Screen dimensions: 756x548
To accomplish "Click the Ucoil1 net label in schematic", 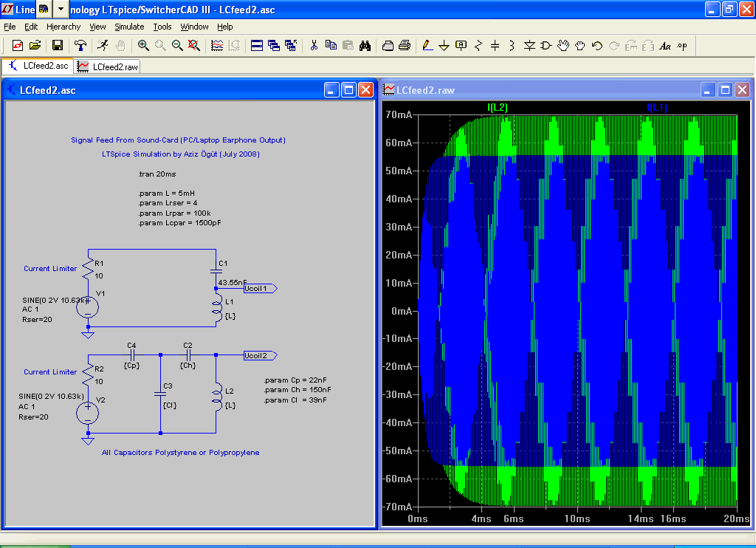I will coord(261,289).
